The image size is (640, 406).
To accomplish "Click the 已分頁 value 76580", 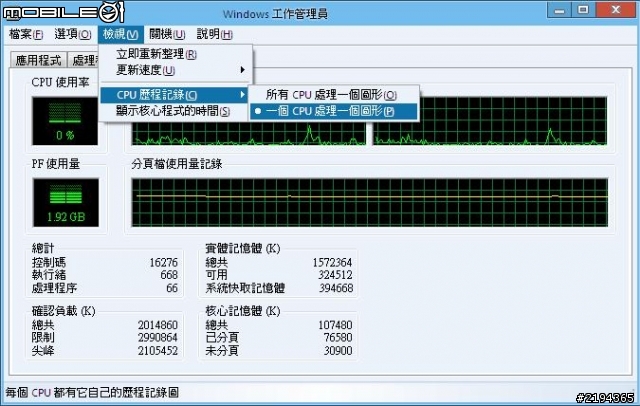I will click(338, 338).
